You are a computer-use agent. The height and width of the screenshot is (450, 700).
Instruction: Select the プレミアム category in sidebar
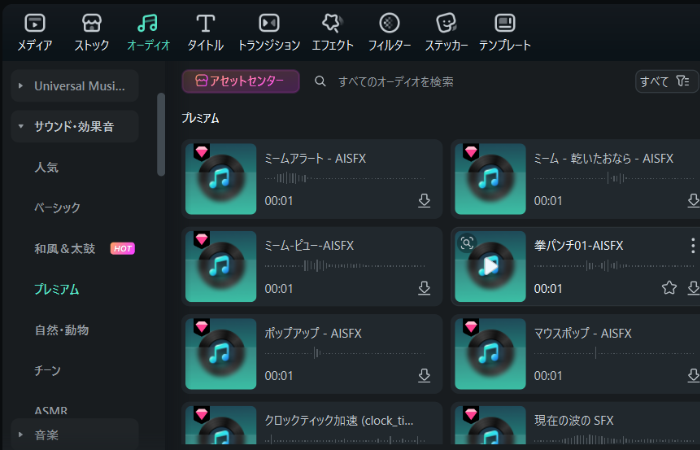[57, 289]
